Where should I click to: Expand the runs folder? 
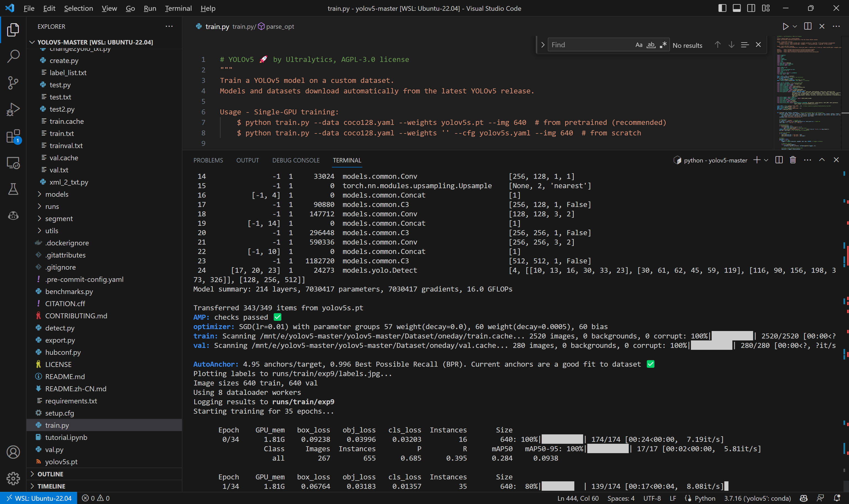(x=104, y=206)
